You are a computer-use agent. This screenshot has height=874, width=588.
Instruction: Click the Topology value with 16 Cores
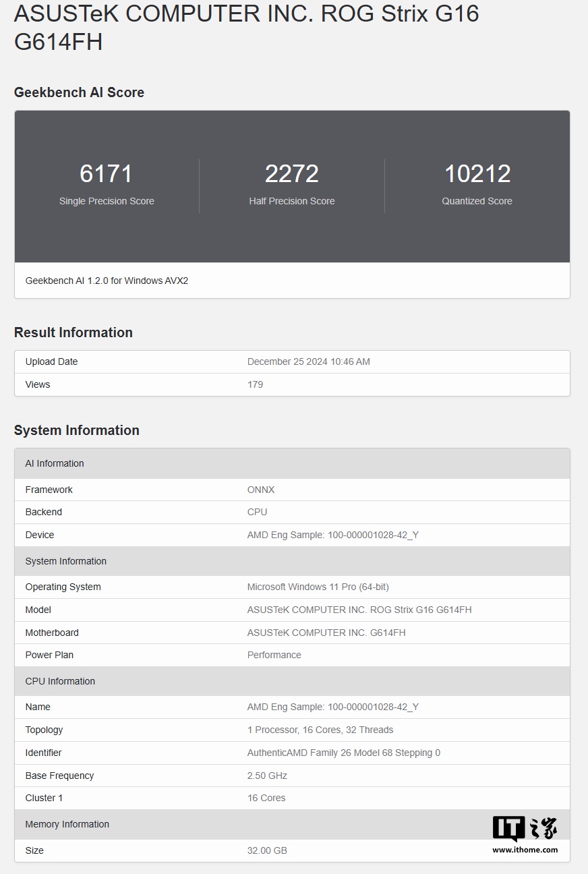coord(320,730)
